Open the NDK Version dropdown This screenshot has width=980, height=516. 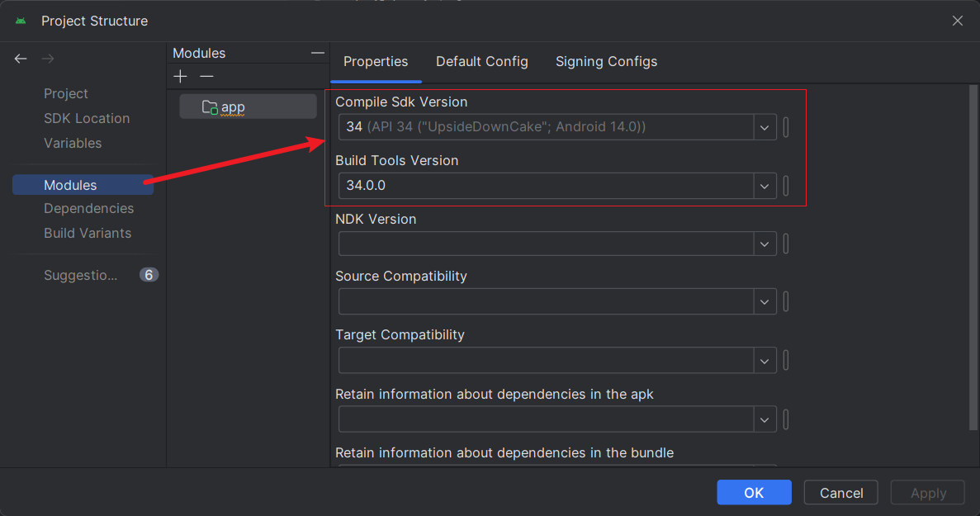coord(765,244)
